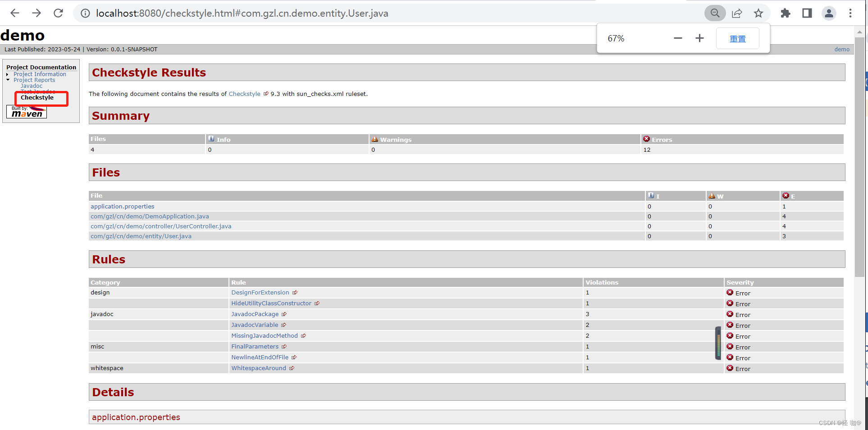Reload the checkstyle page

coord(58,13)
